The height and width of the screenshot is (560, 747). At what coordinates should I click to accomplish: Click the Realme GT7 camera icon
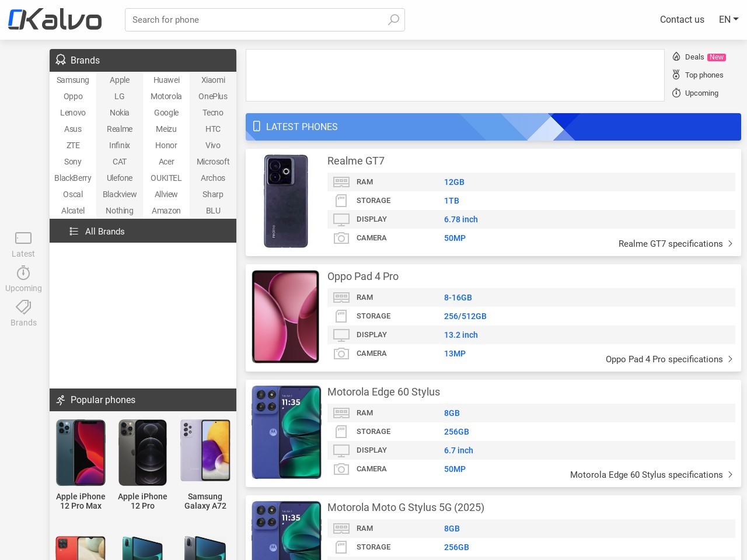click(341, 238)
